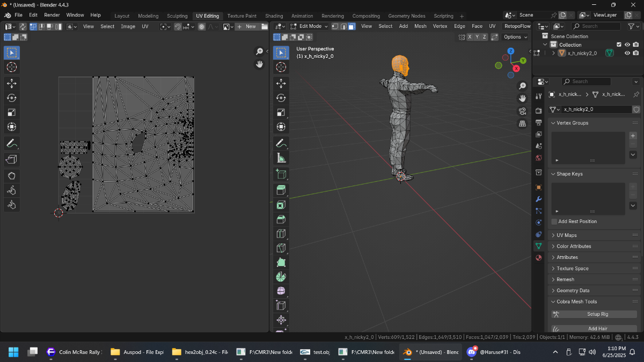
Task: Toggle camera view button in viewport
Action: click(522, 111)
